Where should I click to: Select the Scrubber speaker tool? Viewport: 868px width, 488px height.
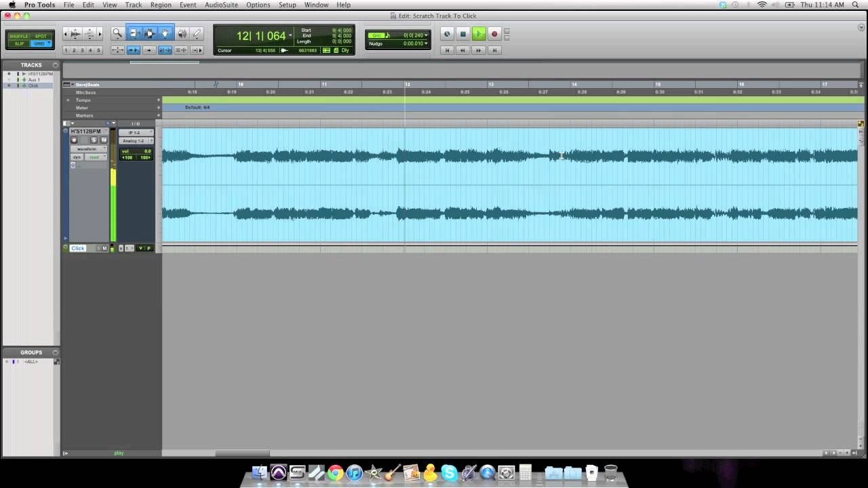coord(182,33)
